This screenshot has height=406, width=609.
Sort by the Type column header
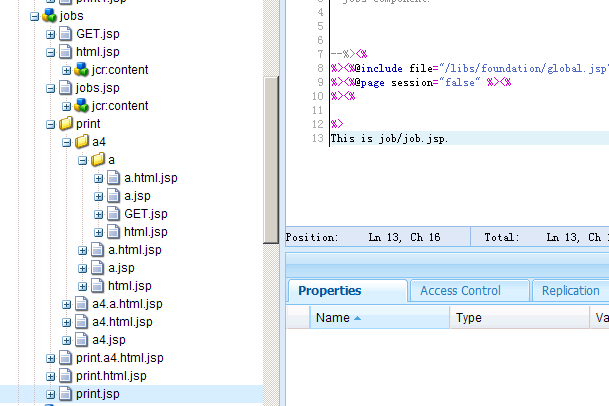pos(519,318)
